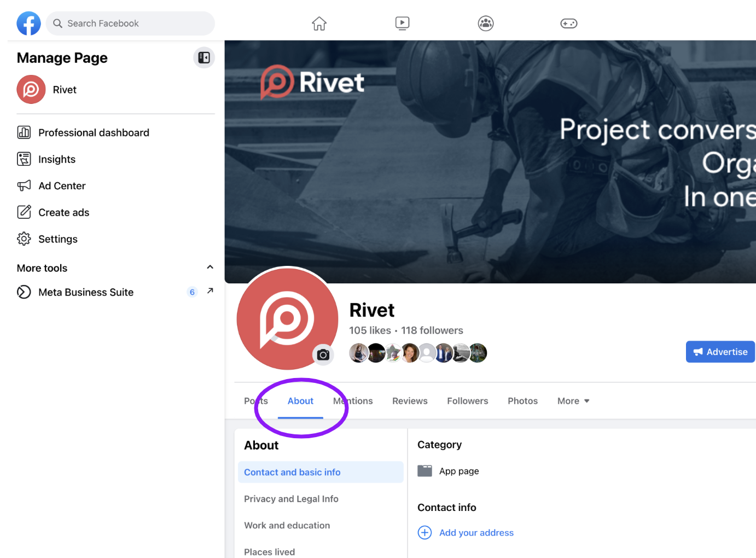Open the Video tab icon
This screenshot has width=756, height=558.
pos(402,24)
